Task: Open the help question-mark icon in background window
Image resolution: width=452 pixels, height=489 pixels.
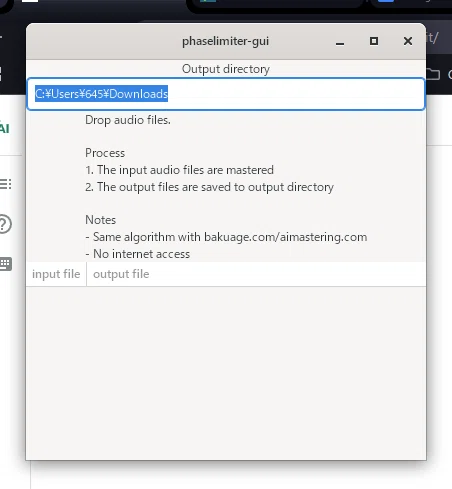Action: [5, 224]
